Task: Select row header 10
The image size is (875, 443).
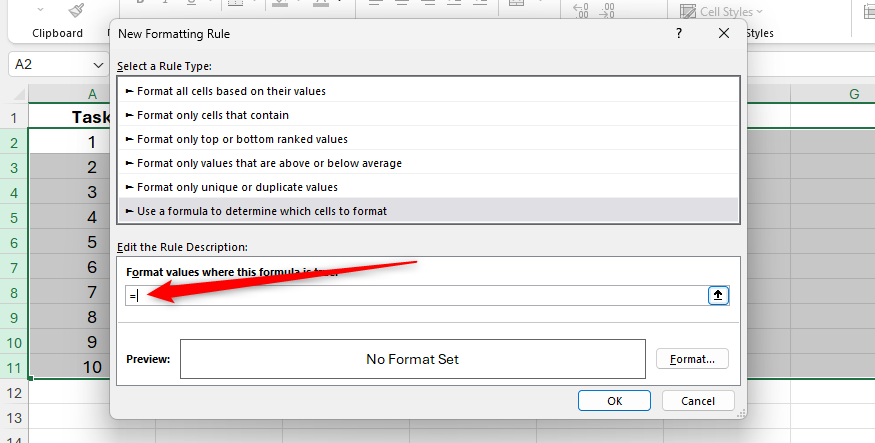Action: (14, 343)
